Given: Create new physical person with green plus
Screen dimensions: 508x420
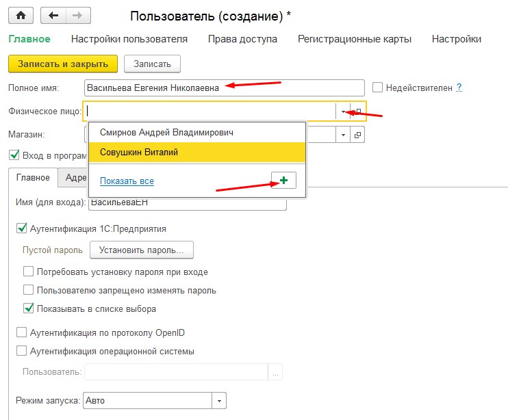Looking at the screenshot, I should click(x=283, y=180).
